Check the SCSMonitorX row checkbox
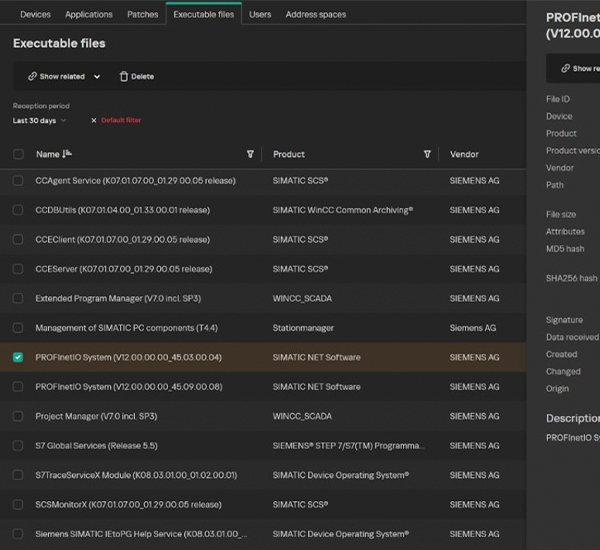The width and height of the screenshot is (600, 550). click(18, 504)
